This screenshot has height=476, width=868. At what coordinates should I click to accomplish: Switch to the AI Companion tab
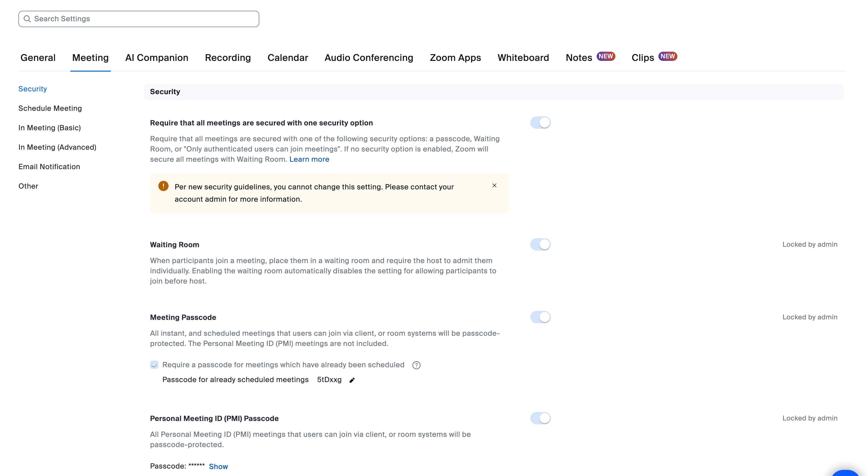click(x=157, y=58)
